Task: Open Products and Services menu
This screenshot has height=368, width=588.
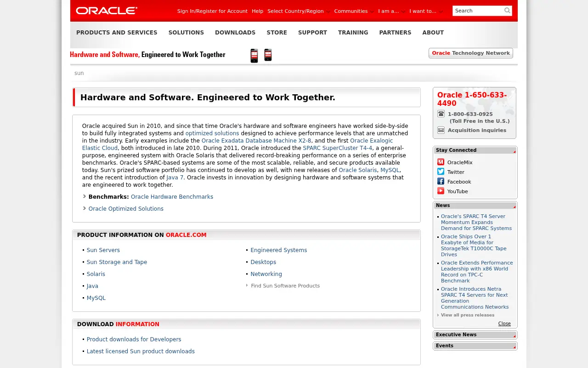Action: click(x=117, y=33)
